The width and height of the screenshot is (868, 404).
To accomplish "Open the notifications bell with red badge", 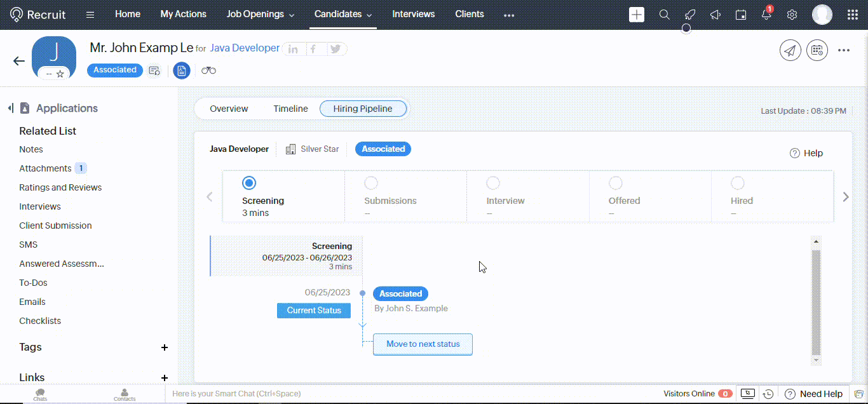I will (x=766, y=14).
